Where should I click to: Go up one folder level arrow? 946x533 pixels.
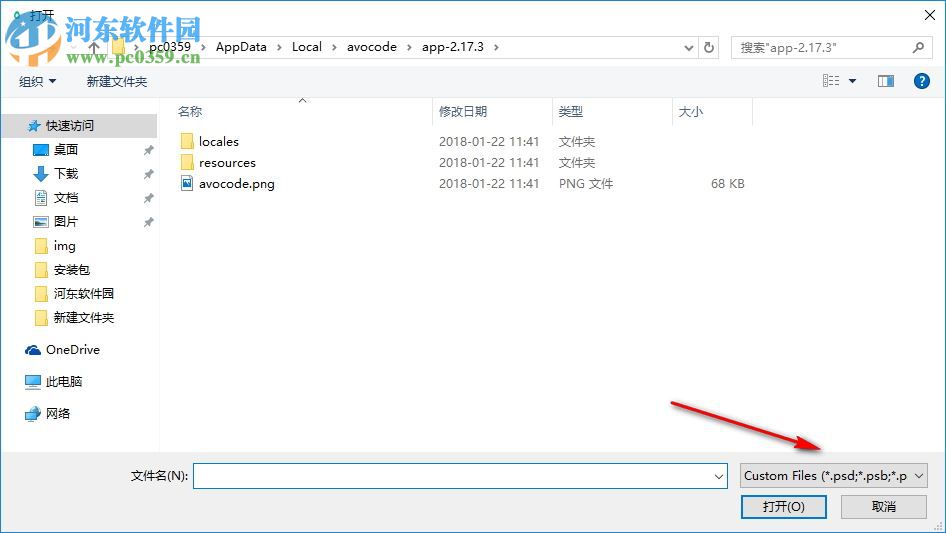coord(94,47)
